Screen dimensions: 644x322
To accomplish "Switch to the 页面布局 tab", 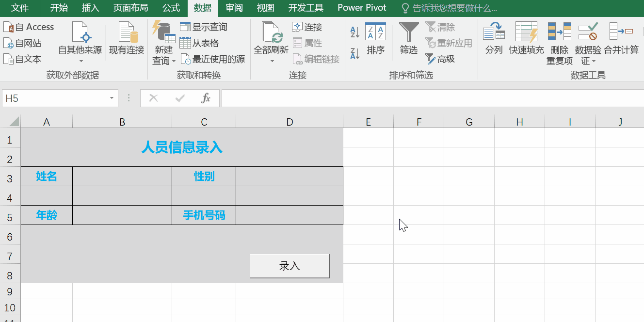I will 130,8.
